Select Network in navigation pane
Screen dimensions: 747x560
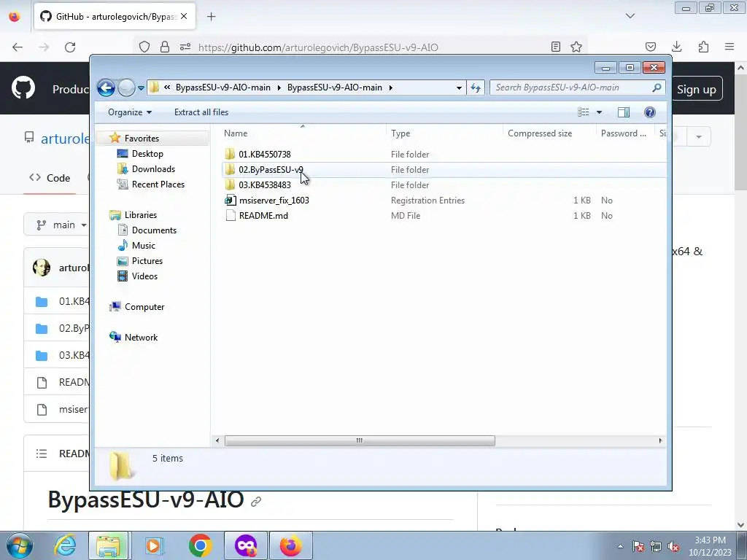point(141,338)
